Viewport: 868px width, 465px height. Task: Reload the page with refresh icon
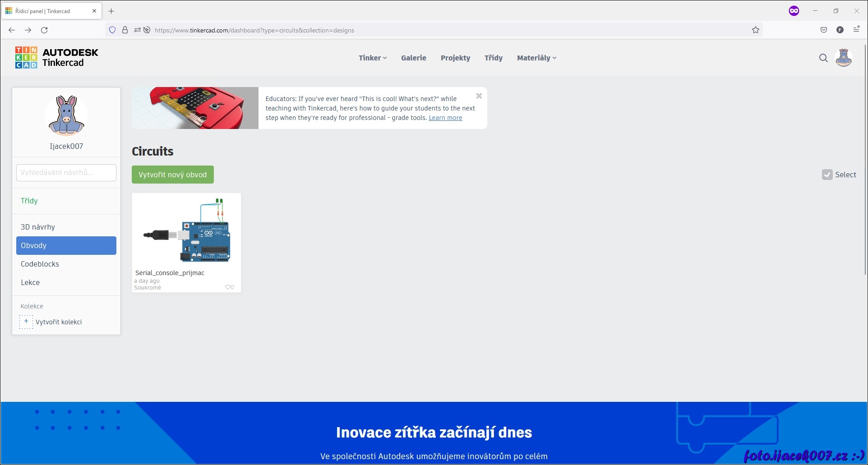tap(44, 30)
